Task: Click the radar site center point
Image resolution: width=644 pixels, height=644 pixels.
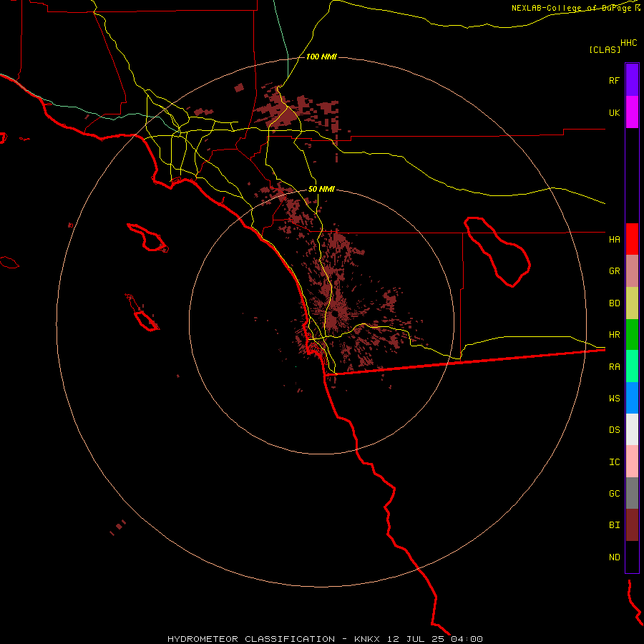Action: click(x=335, y=314)
